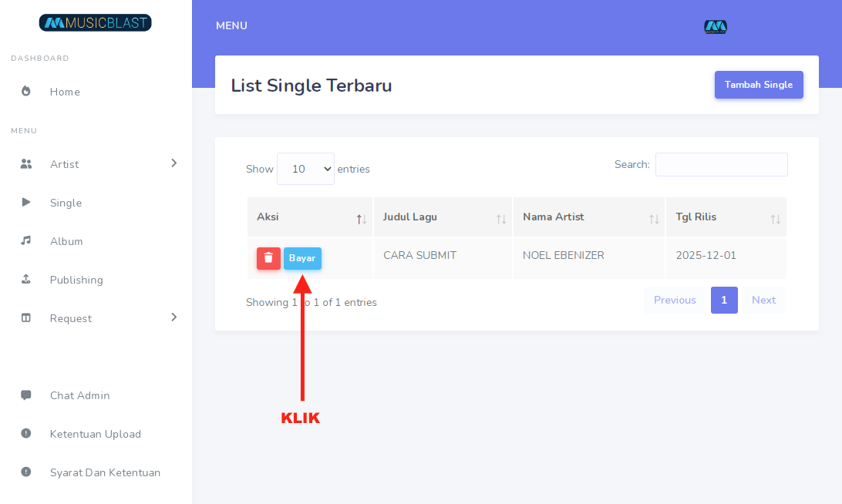Open the entries-per-page dropdown
The height and width of the screenshot is (504, 842).
[x=305, y=169]
